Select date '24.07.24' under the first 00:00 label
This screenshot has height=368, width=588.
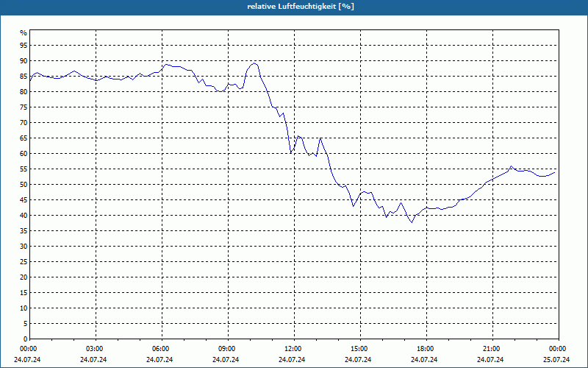click(27, 360)
